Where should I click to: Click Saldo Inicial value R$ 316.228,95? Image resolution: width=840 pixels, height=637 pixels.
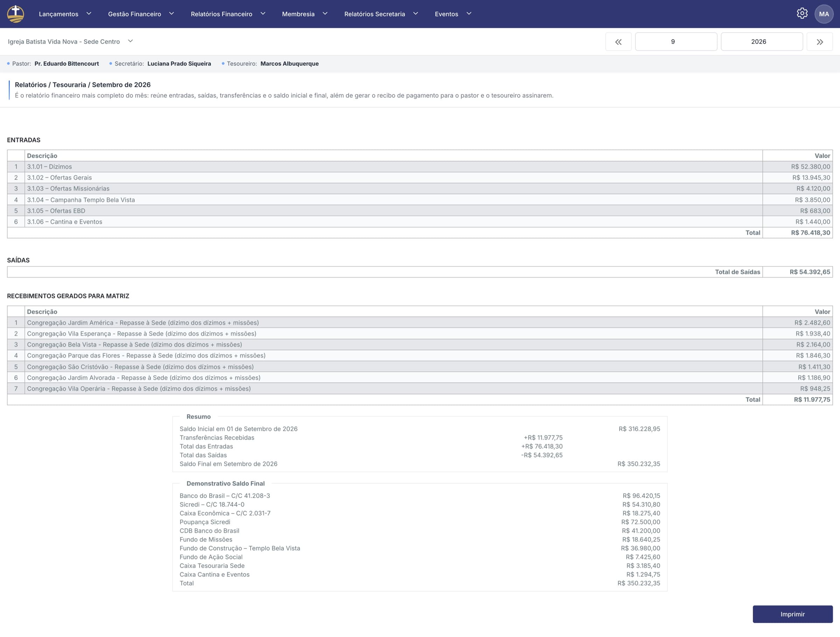pyautogui.click(x=639, y=429)
